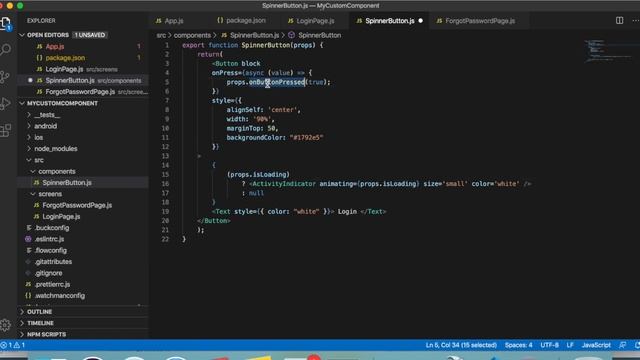Expand the Timeline panel
Screen dimensions: 640x360
[40, 323]
